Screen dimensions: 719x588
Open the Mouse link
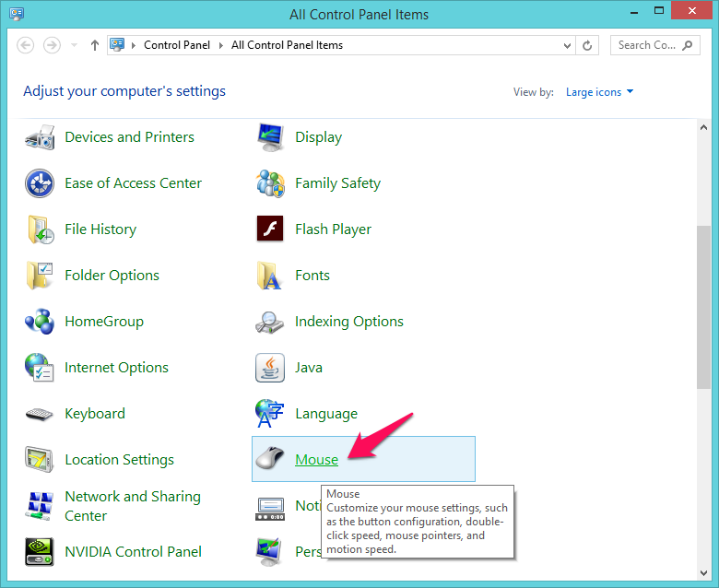tap(316, 459)
